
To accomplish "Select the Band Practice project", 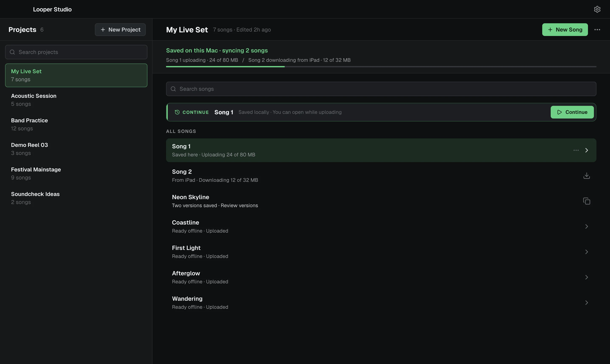I will pos(76,124).
